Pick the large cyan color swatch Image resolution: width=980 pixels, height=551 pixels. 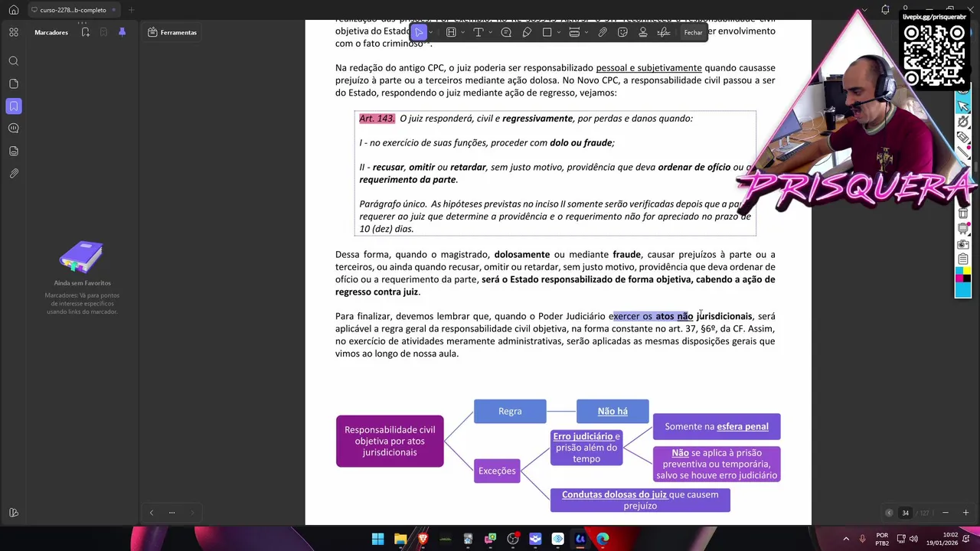click(x=963, y=290)
